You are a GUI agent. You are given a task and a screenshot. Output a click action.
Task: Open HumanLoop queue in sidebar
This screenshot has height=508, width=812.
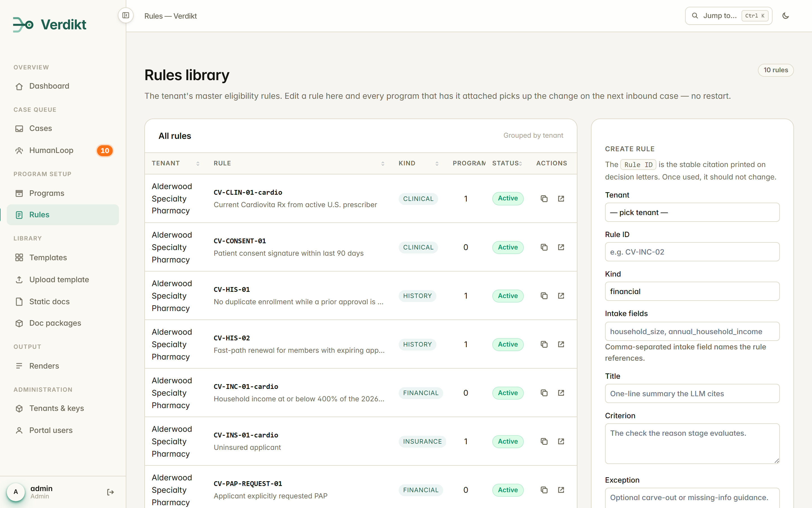pos(63,150)
